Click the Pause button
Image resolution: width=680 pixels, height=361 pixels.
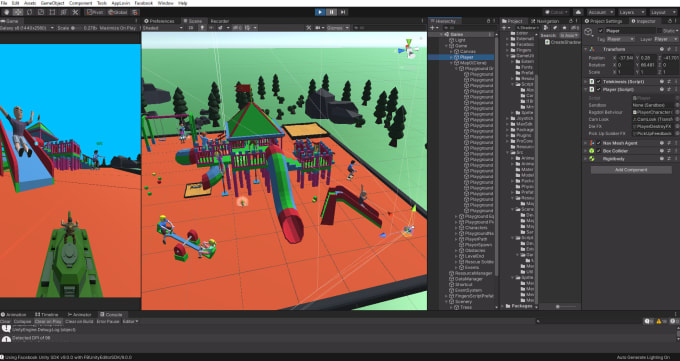[x=331, y=12]
